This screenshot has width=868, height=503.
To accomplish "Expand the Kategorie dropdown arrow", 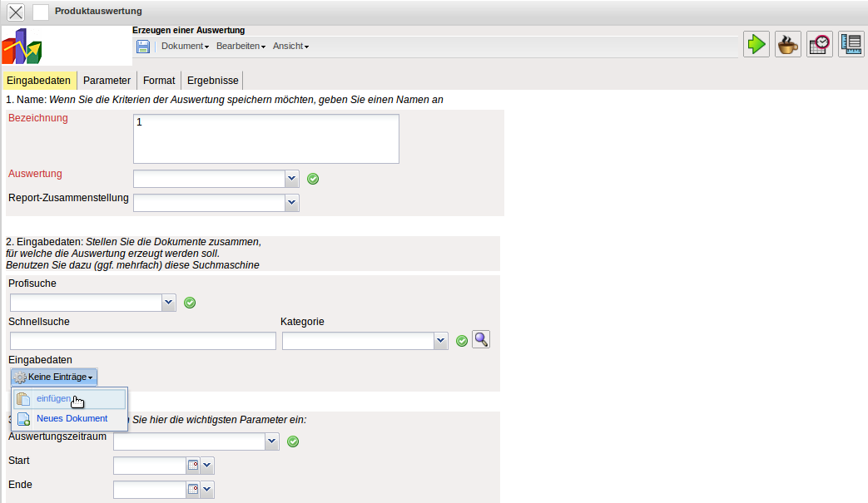I will [x=440, y=341].
